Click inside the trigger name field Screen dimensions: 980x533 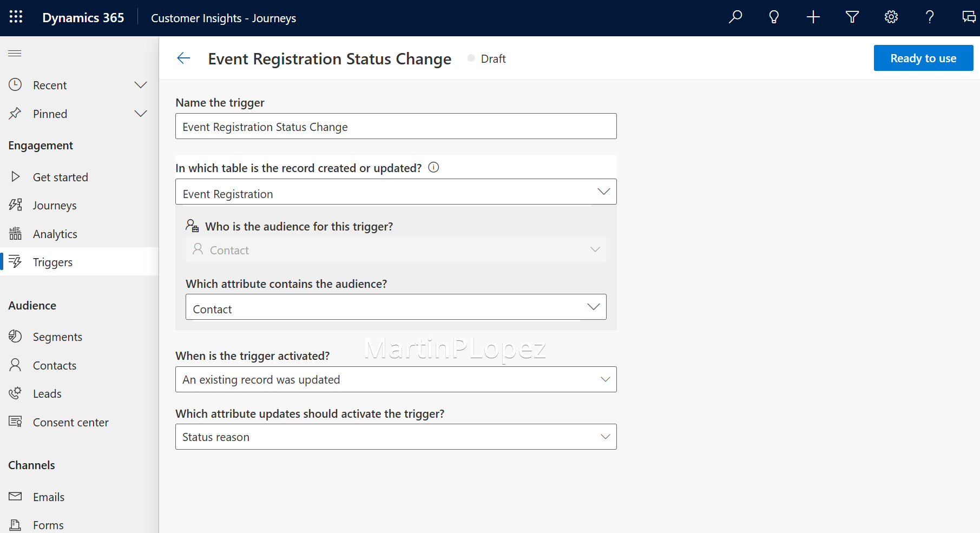(396, 126)
